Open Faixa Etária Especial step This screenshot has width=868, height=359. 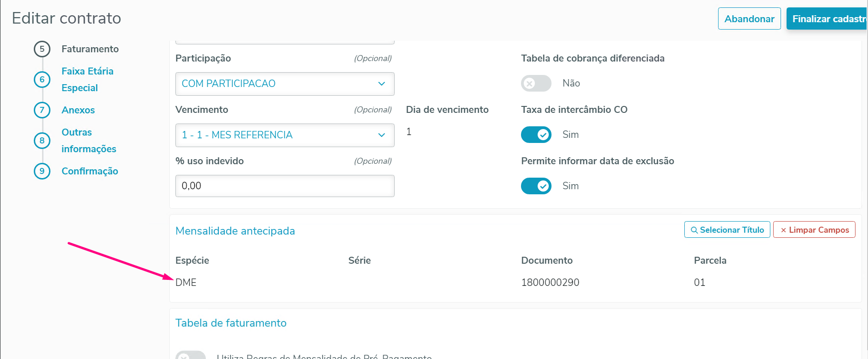pyautogui.click(x=87, y=80)
